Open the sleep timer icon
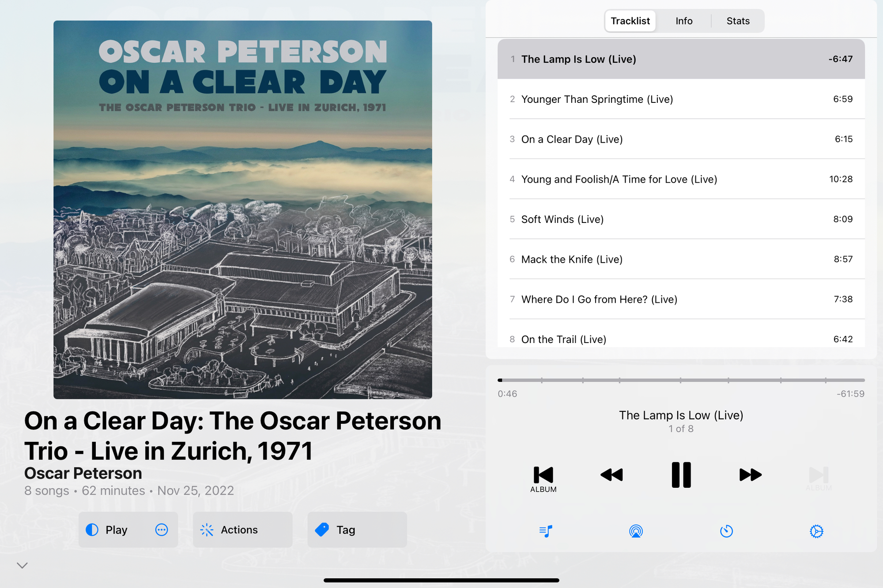Screen dimensions: 883x588 727,531
